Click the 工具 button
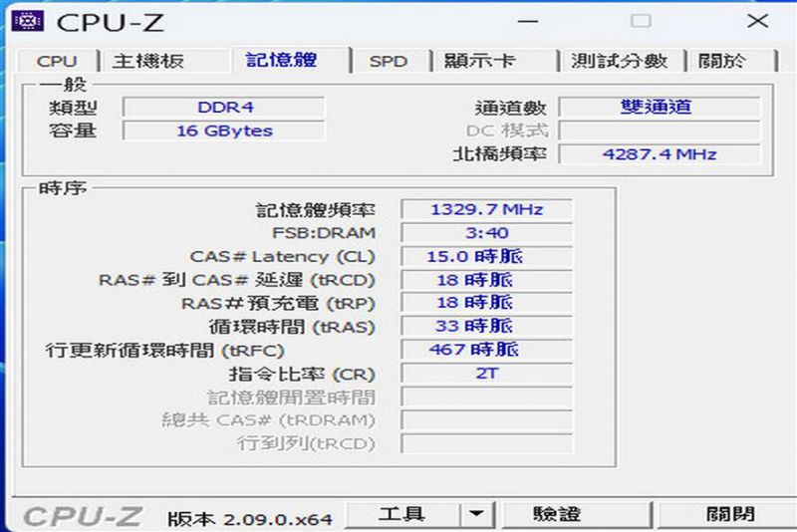797x532 pixels. 401,515
